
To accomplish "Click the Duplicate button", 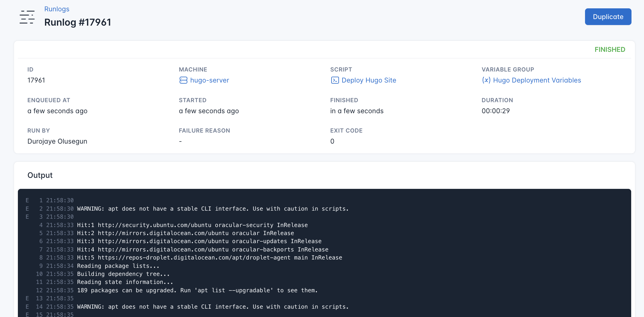I will 608,17.
